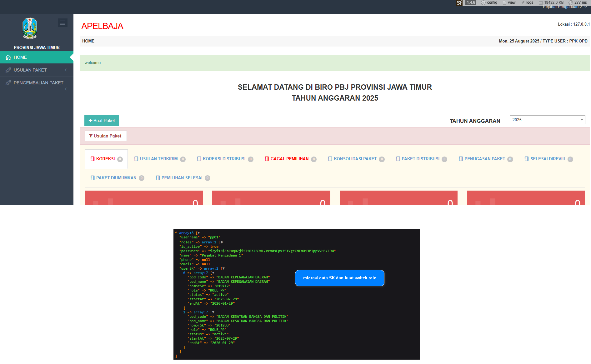591x364 pixels.
Task: Click the Symfony debug toolbar logo
Action: click(459, 3)
